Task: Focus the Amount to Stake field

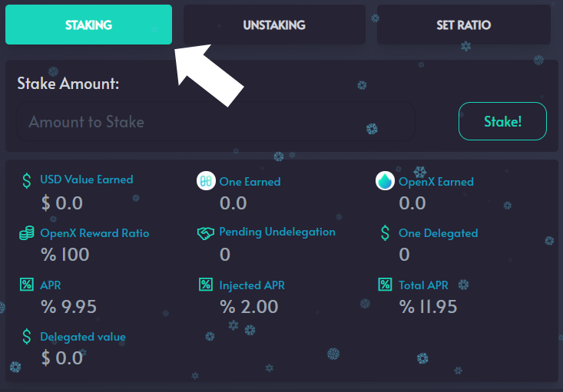Action: (216, 121)
